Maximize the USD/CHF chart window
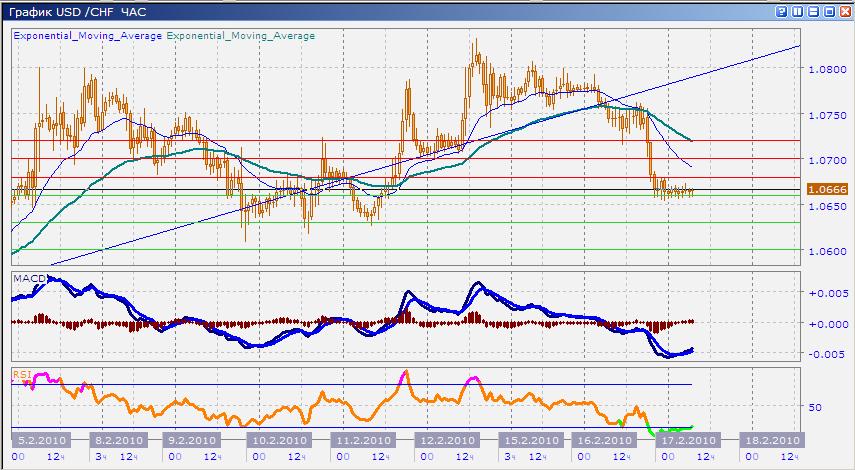Screen dimensions: 855x470 (x=829, y=11)
